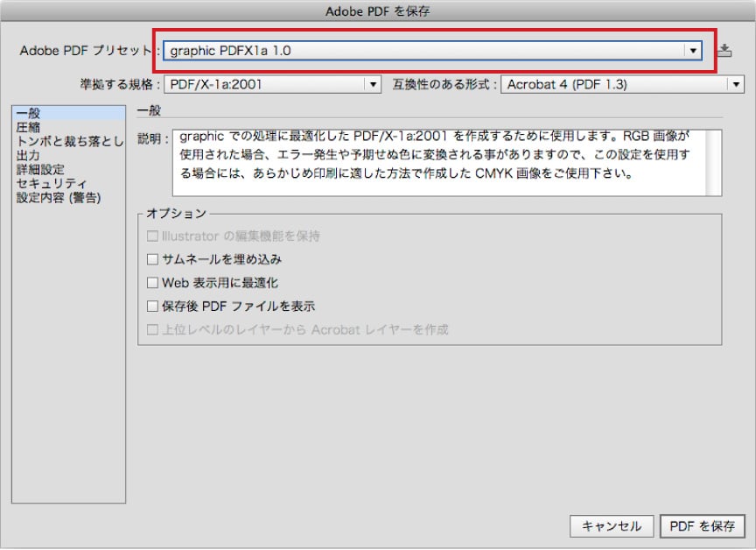Open 設定内容 (警告) summary section
Image resolution: width=756 pixels, height=550 pixels.
click(59, 197)
